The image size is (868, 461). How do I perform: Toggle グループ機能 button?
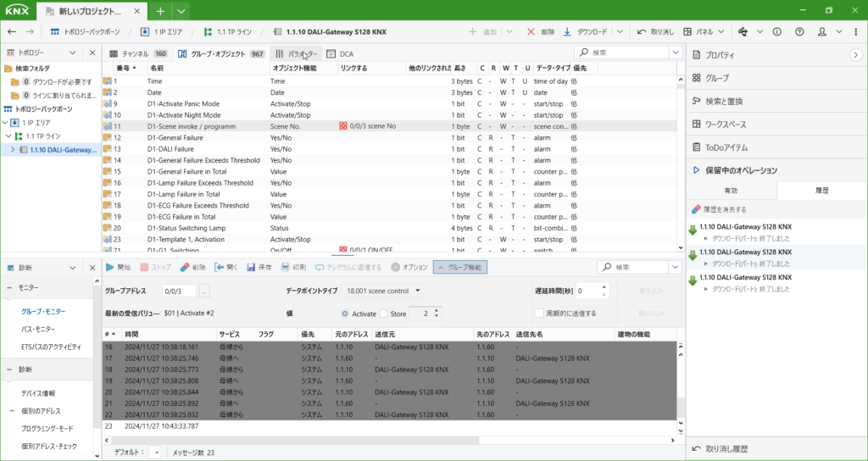[459, 267]
